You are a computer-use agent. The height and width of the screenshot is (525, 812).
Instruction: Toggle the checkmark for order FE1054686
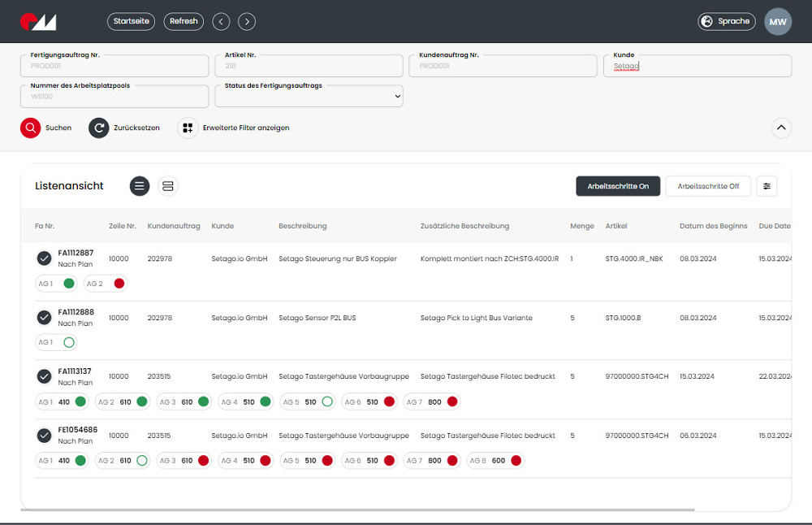pos(44,436)
